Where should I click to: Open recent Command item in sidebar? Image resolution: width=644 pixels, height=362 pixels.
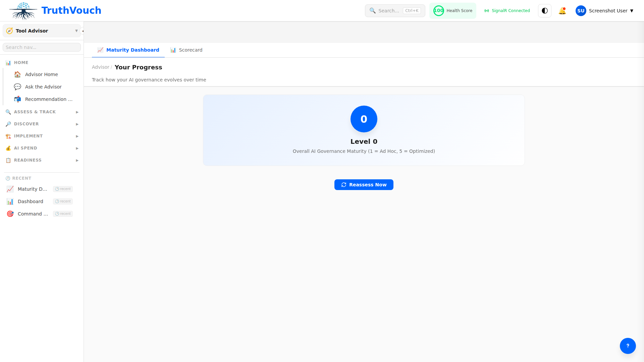(x=33, y=214)
